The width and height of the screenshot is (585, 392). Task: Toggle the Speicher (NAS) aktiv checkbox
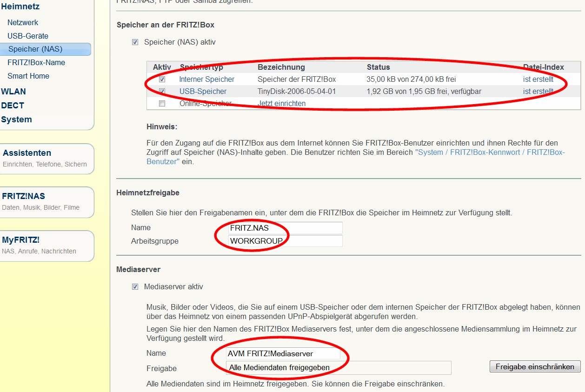click(135, 42)
